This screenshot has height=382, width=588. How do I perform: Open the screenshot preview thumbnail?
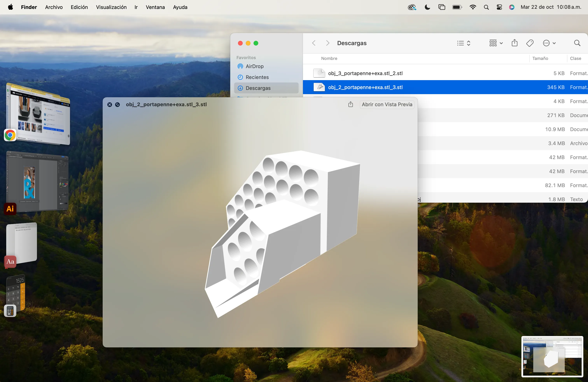point(552,356)
